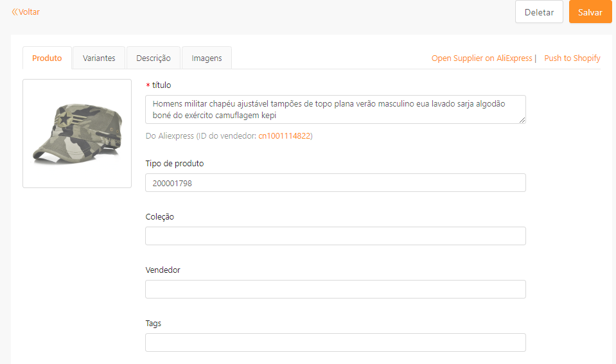Open Supplier on AliExpress link
The width and height of the screenshot is (616, 364).
[x=482, y=58]
